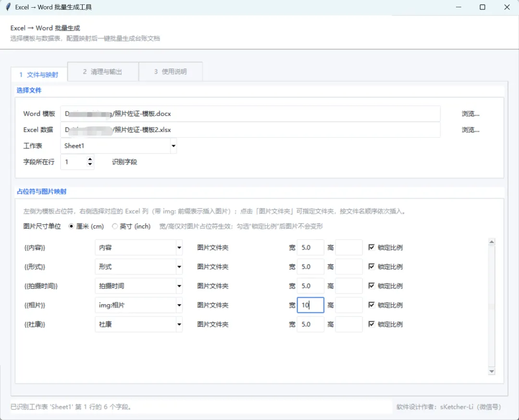This screenshot has width=519, height=420.
Task: Click the scroll-up arrow in mapping list
Action: pos(492,242)
